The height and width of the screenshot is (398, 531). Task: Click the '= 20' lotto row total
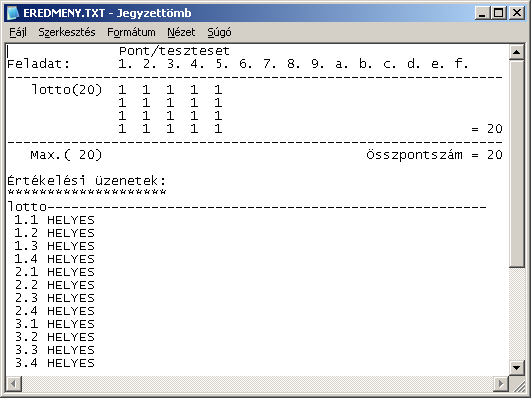487,129
